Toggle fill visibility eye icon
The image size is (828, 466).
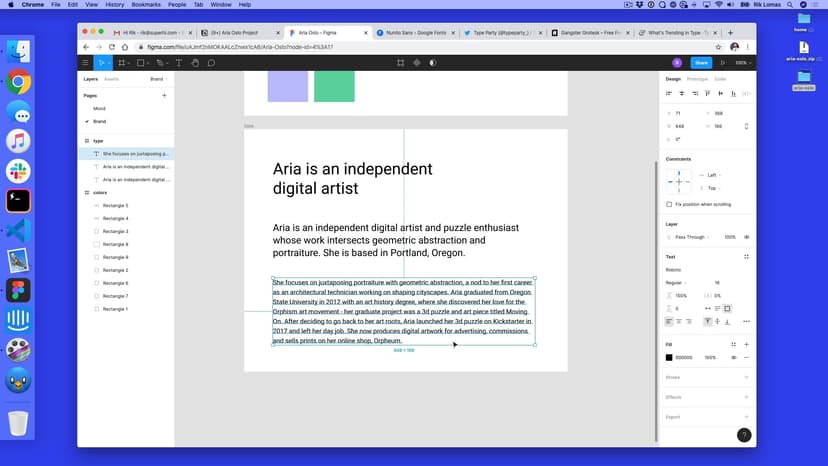(734, 357)
